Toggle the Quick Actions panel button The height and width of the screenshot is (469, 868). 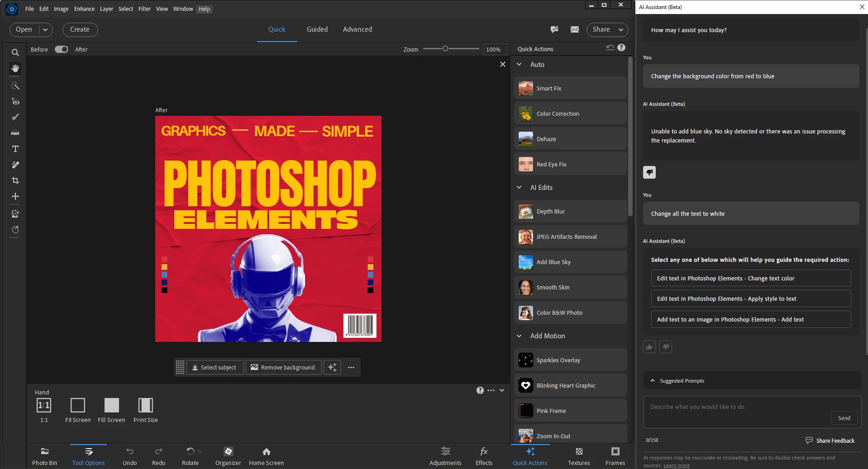click(530, 456)
